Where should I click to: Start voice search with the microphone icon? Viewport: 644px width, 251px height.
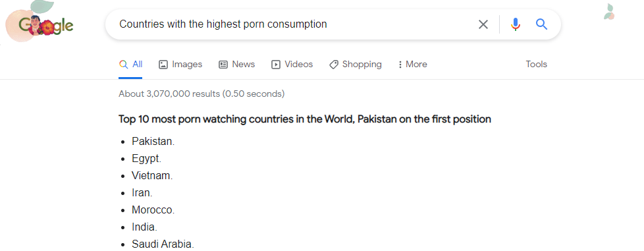click(x=516, y=24)
